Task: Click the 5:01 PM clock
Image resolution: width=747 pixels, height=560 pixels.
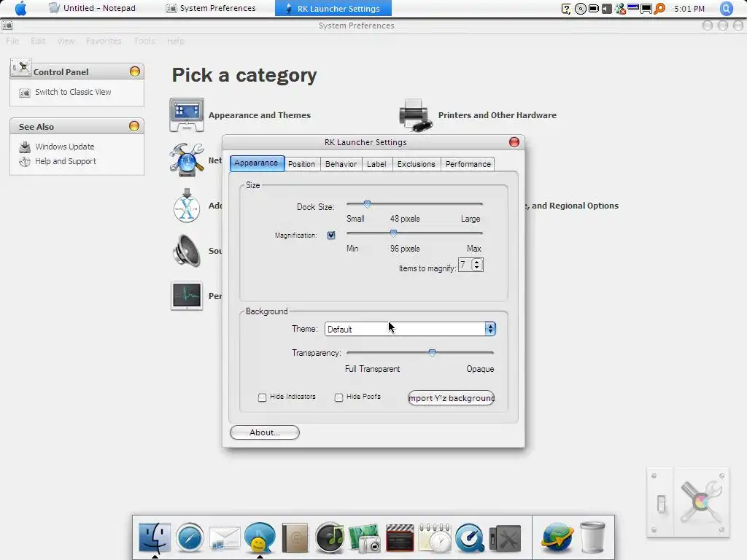Action: coord(689,9)
